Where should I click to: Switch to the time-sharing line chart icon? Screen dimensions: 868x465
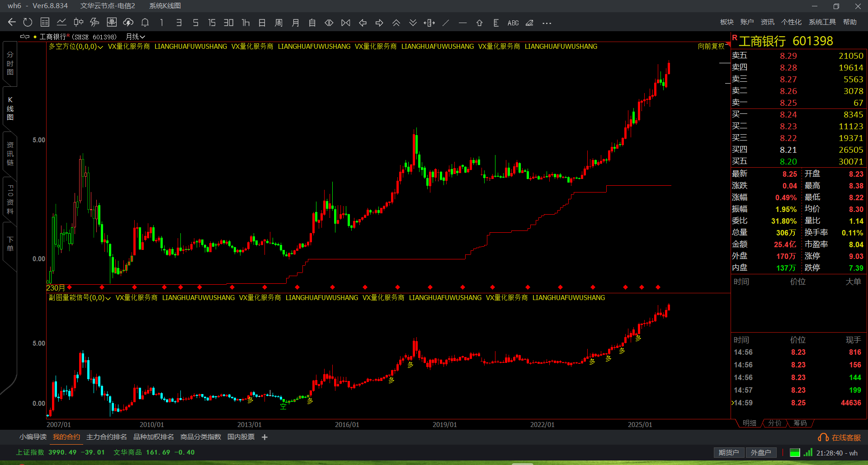tap(61, 22)
